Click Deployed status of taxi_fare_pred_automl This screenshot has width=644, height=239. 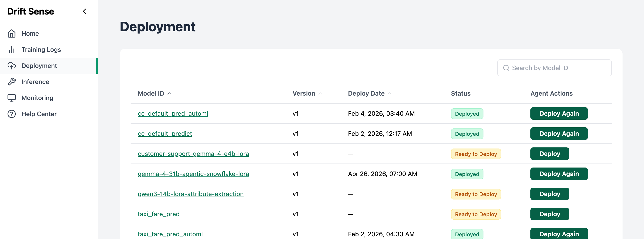click(467, 234)
